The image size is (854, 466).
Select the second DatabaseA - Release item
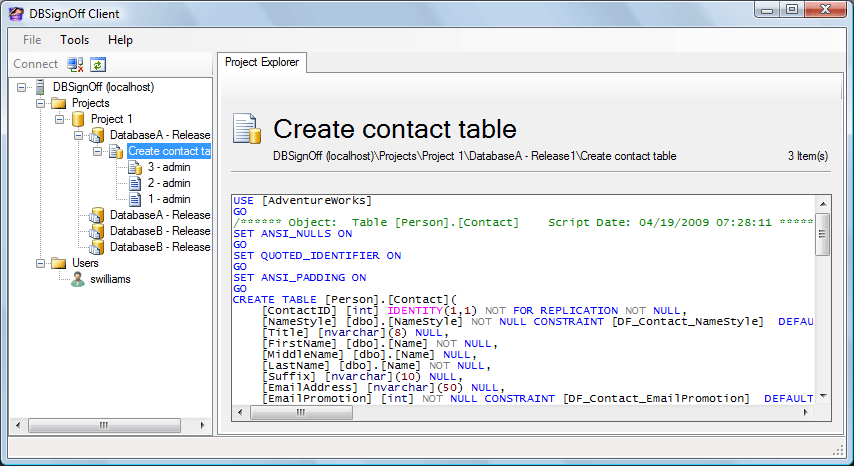(x=160, y=215)
